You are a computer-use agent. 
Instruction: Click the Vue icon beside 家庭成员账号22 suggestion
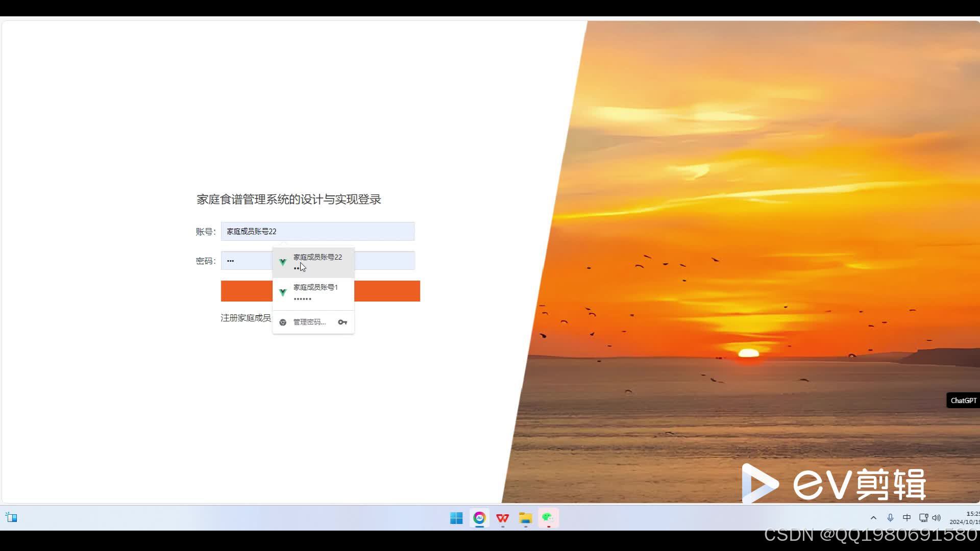(x=282, y=262)
